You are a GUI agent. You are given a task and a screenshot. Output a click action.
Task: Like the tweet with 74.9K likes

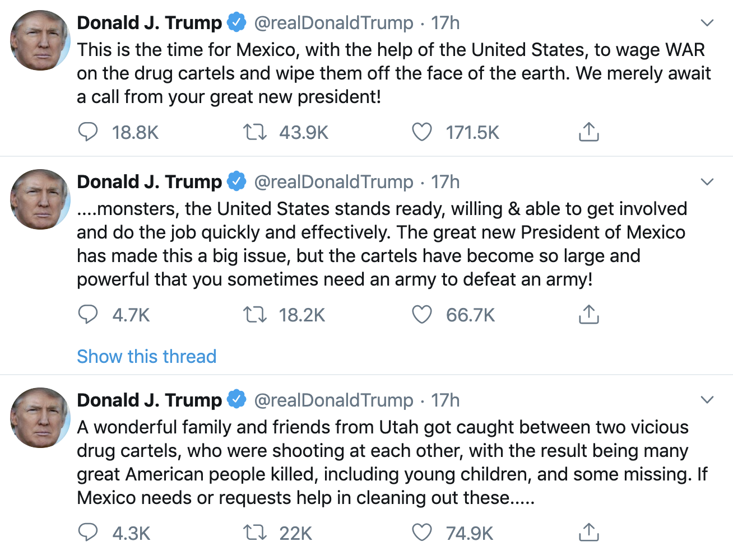point(422,533)
